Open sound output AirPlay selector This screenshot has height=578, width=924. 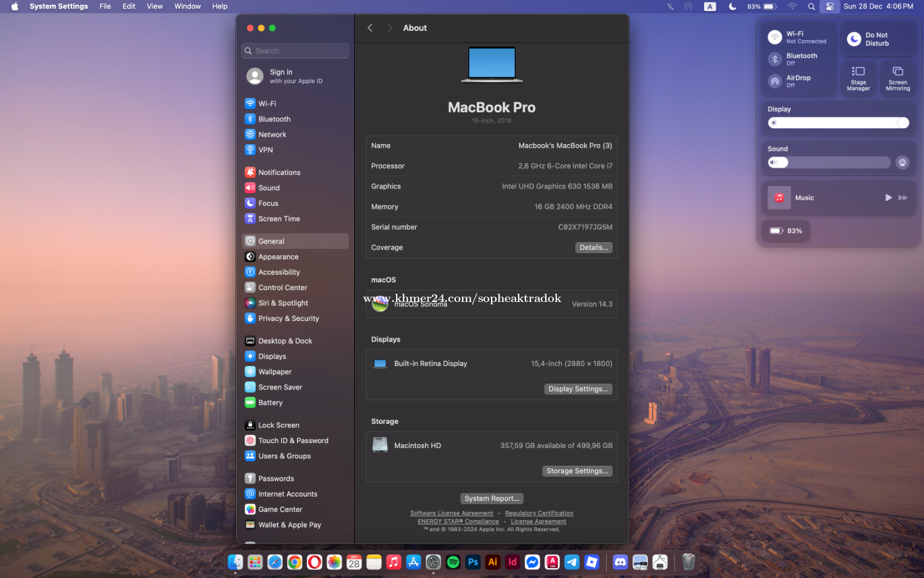pos(902,163)
